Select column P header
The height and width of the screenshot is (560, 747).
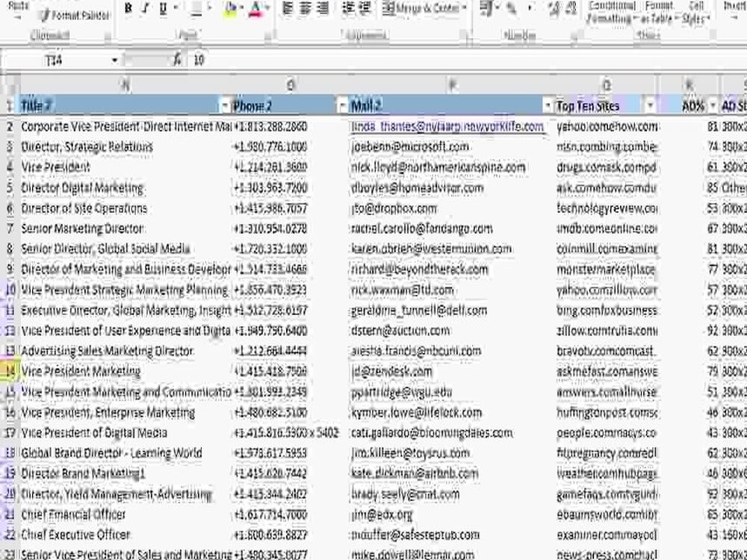click(x=452, y=85)
